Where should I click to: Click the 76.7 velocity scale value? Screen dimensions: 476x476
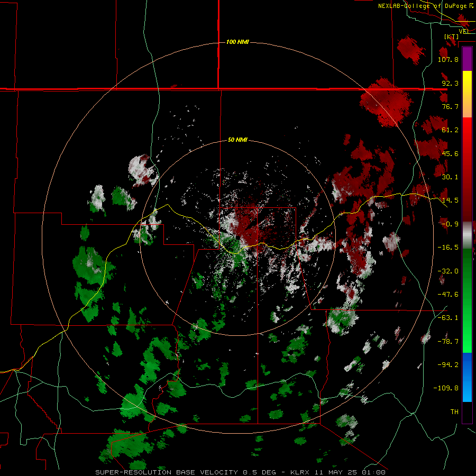point(450,106)
